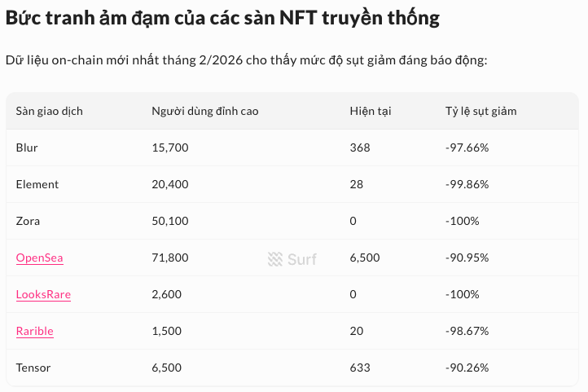
Task: Click Zora's peak users value 50,100
Action: (x=170, y=221)
